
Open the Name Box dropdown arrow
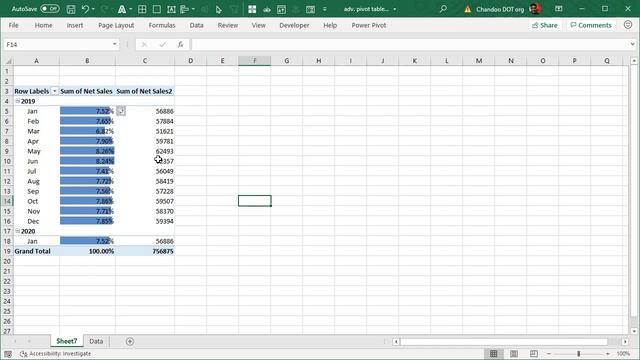115,44
